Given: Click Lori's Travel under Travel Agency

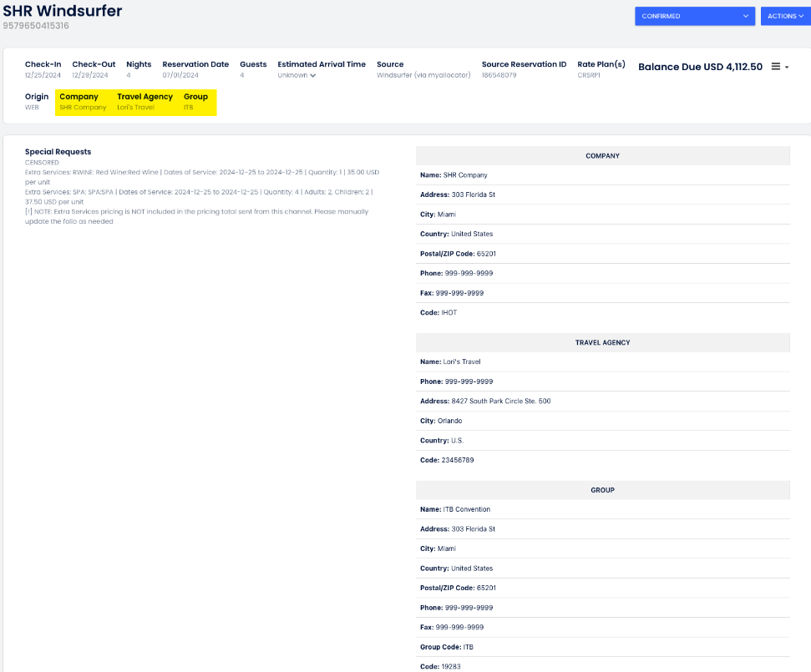Looking at the screenshot, I should coord(135,108).
